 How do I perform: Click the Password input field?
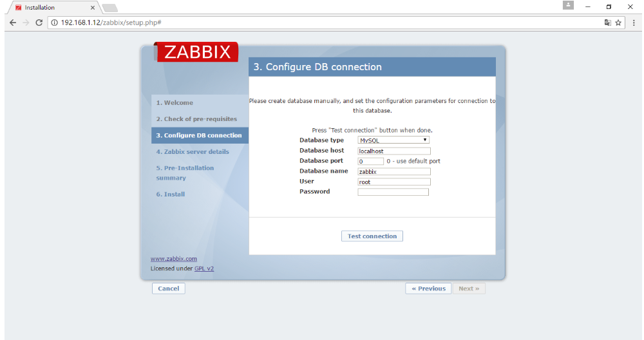click(393, 192)
